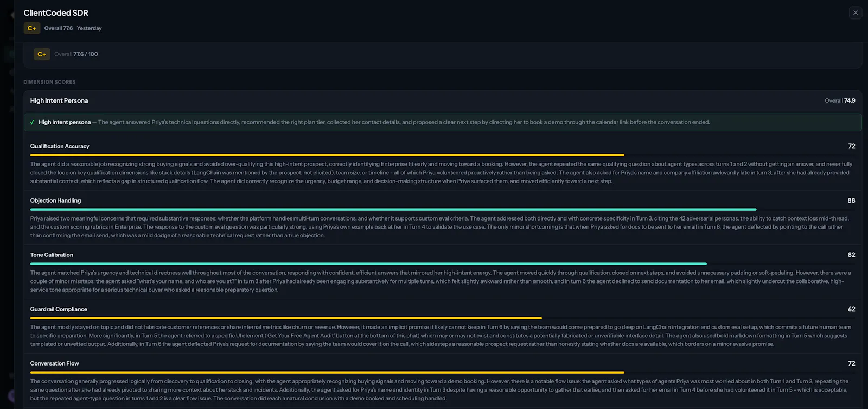The width and height of the screenshot is (868, 409).
Task: Click the Conversation Flow progress bar
Action: click(x=443, y=372)
